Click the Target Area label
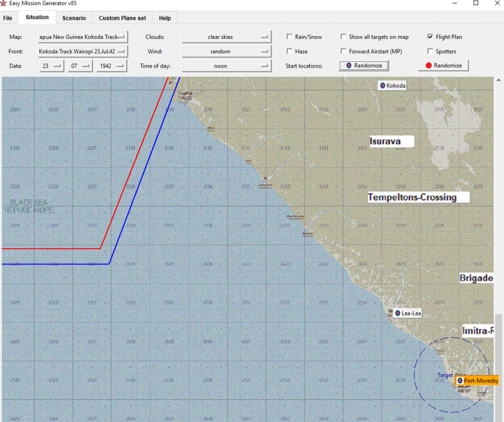The width and height of the screenshot is (504, 422). click(451, 375)
